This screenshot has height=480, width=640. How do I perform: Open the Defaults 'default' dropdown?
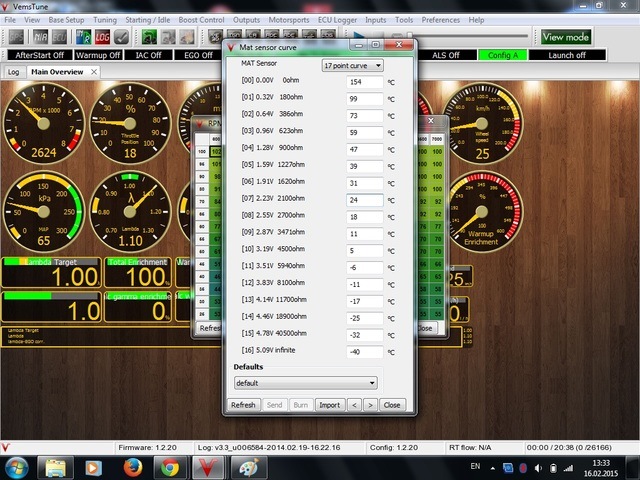[306, 383]
